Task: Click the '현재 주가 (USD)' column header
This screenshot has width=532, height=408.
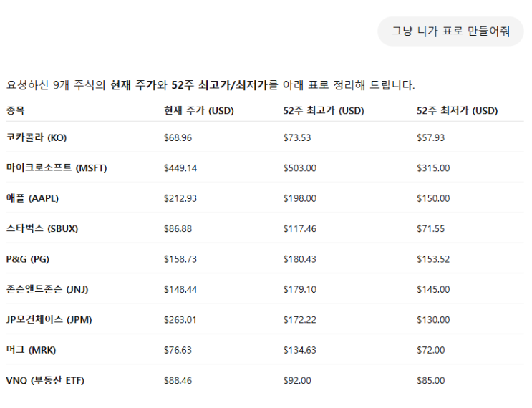Action: pos(199,110)
